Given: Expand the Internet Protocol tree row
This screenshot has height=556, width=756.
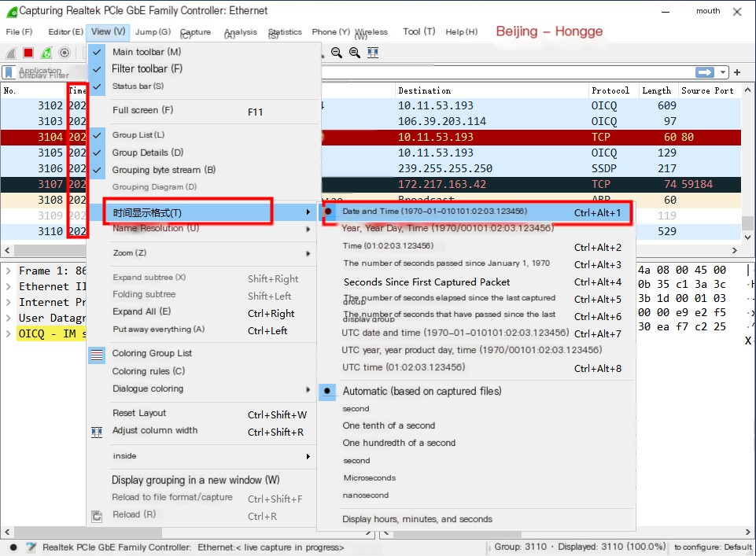Looking at the screenshot, I should coord(8,302).
